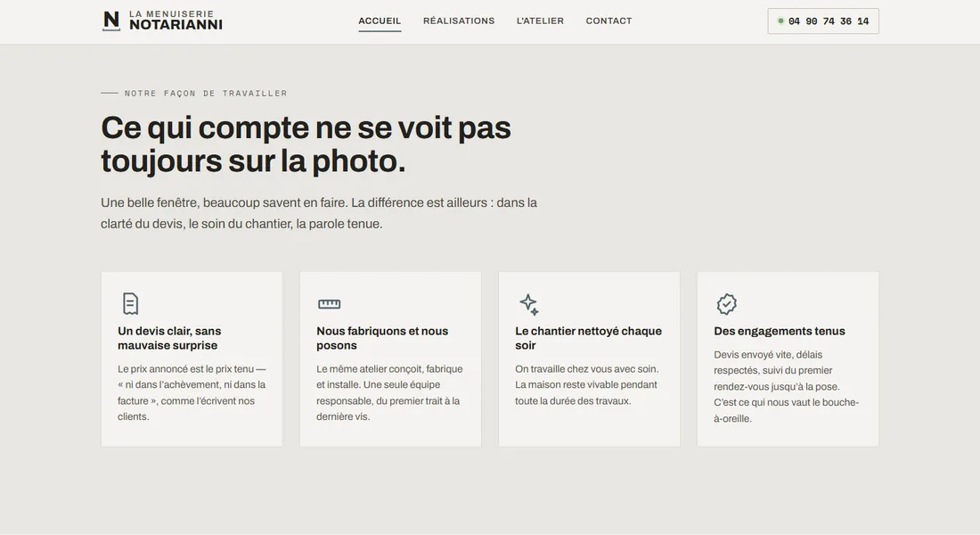Open La Menuiserie Notarianni home link

pos(162,21)
